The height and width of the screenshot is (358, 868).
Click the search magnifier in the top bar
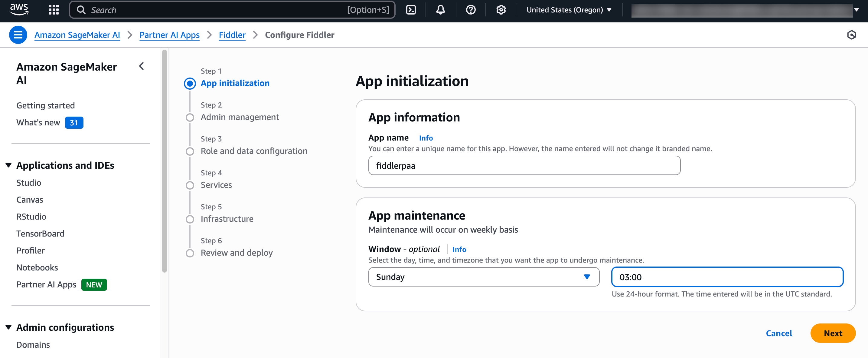[x=81, y=10]
